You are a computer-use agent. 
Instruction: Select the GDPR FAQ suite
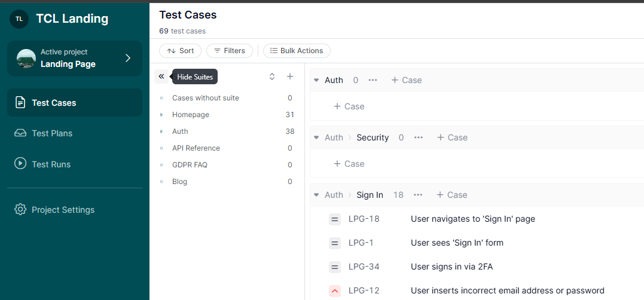click(x=190, y=165)
